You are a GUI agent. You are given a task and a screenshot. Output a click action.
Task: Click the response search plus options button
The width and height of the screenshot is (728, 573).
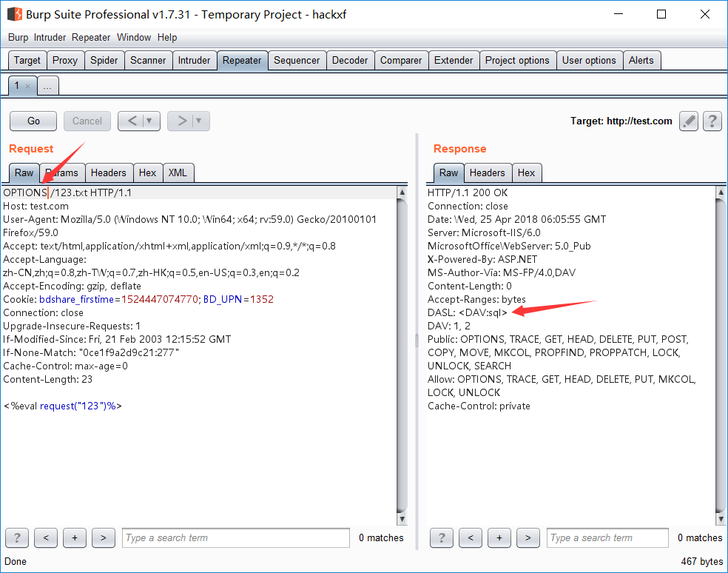pyautogui.click(x=499, y=537)
